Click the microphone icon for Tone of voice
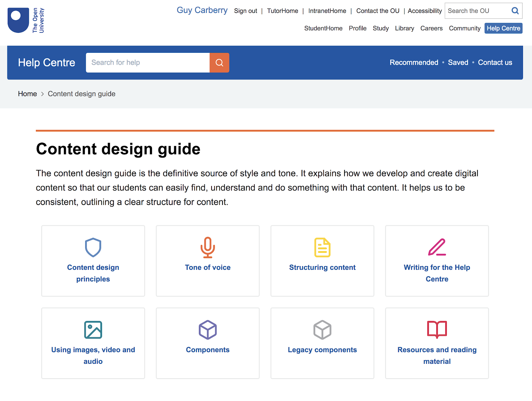 pos(208,248)
